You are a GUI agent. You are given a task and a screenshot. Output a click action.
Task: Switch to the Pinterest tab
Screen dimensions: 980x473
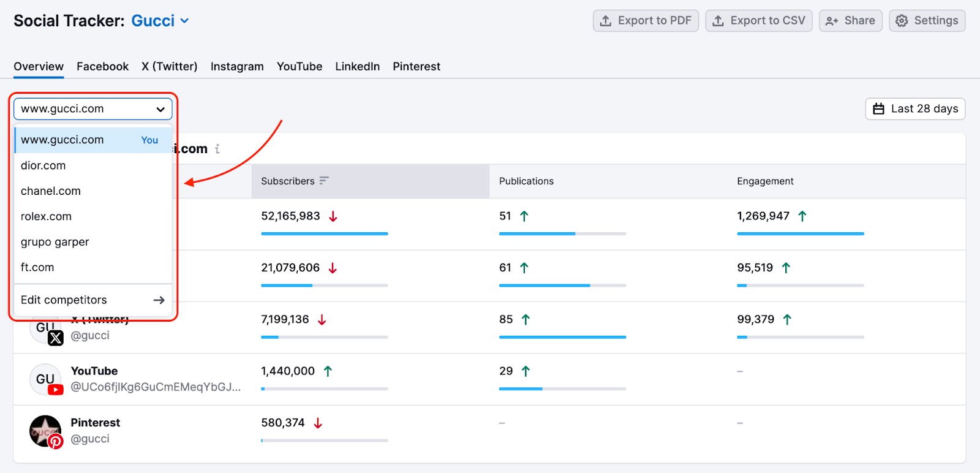click(x=417, y=66)
